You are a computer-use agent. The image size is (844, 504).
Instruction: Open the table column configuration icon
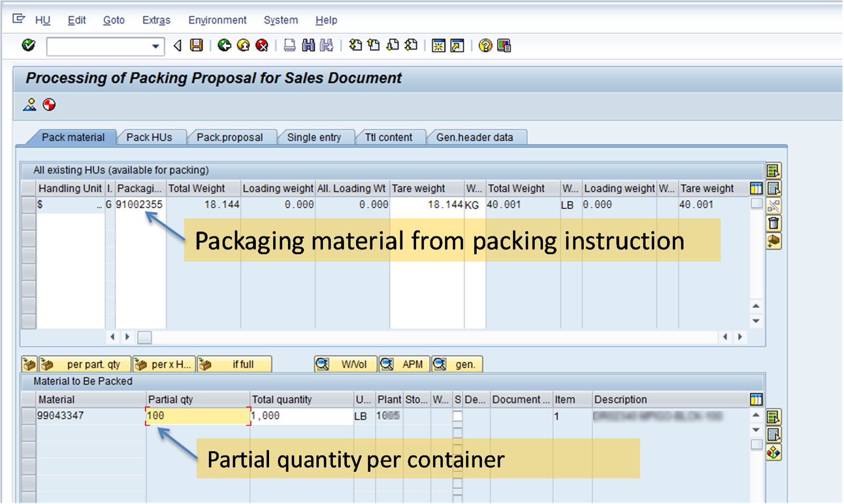coord(756,188)
